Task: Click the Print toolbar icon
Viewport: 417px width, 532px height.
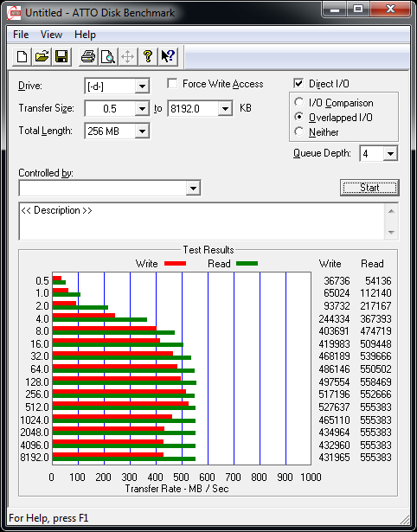Action: click(x=88, y=57)
